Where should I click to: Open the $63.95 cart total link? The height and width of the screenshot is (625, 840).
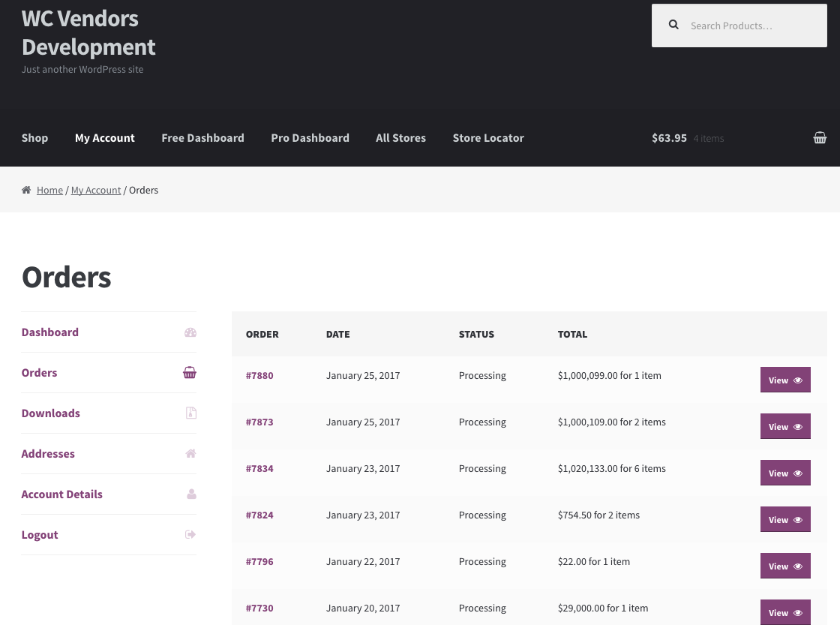click(x=669, y=138)
